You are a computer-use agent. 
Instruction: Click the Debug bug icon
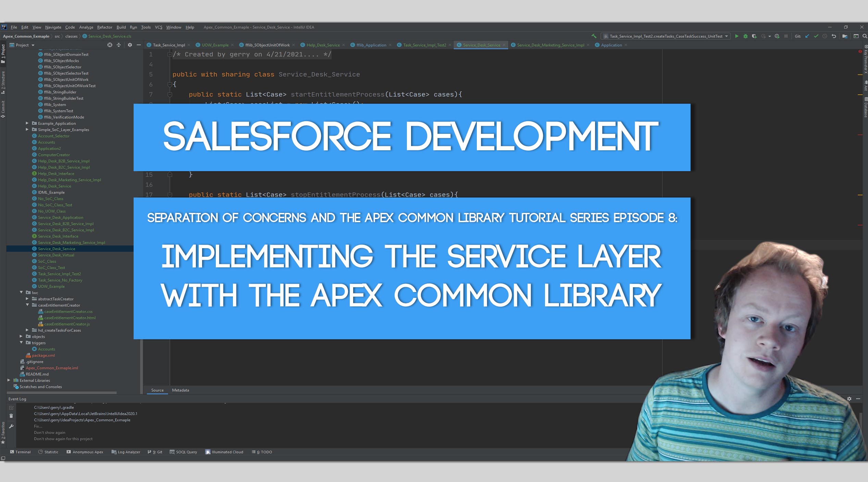point(745,36)
